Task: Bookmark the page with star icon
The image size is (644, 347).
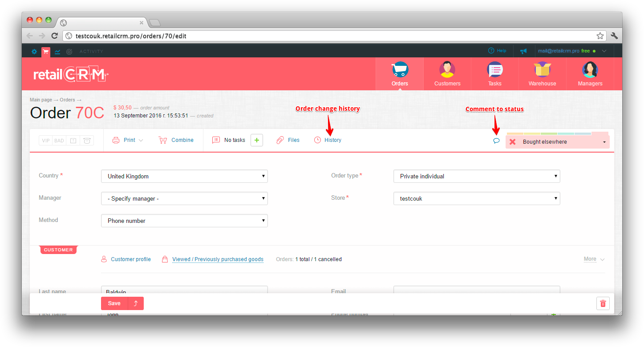Action: (x=600, y=36)
